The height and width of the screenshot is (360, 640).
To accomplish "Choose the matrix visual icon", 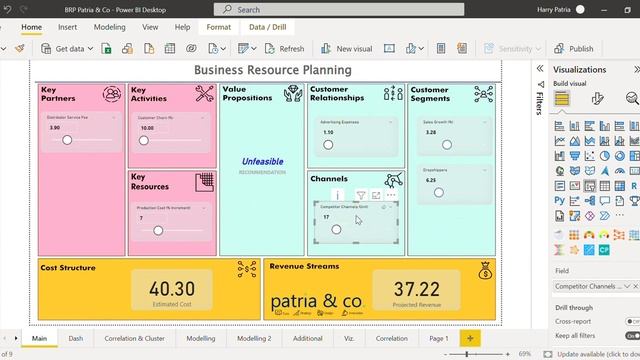I will [x=620, y=186].
